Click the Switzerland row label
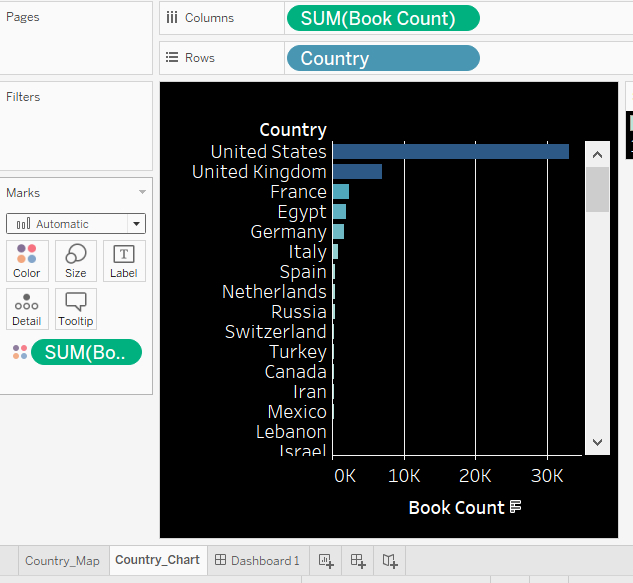 275,332
